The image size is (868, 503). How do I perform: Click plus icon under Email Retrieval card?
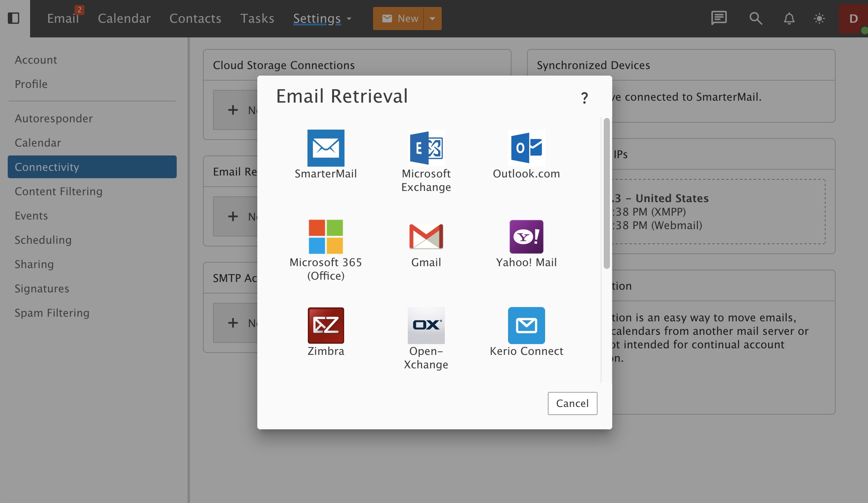coord(233,216)
